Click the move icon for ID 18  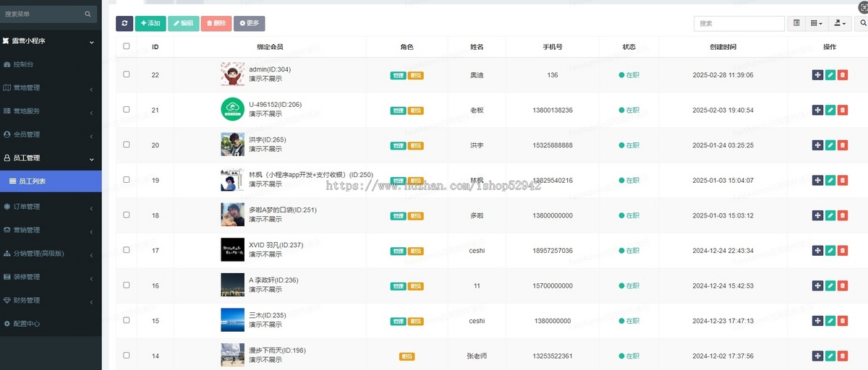tap(817, 215)
